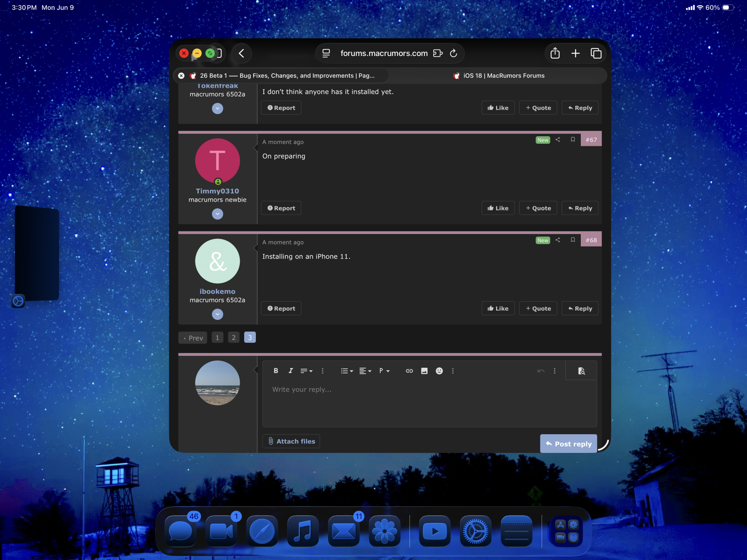Open the list options dropdown
Viewport: 747px width, 560px height.
[347, 371]
